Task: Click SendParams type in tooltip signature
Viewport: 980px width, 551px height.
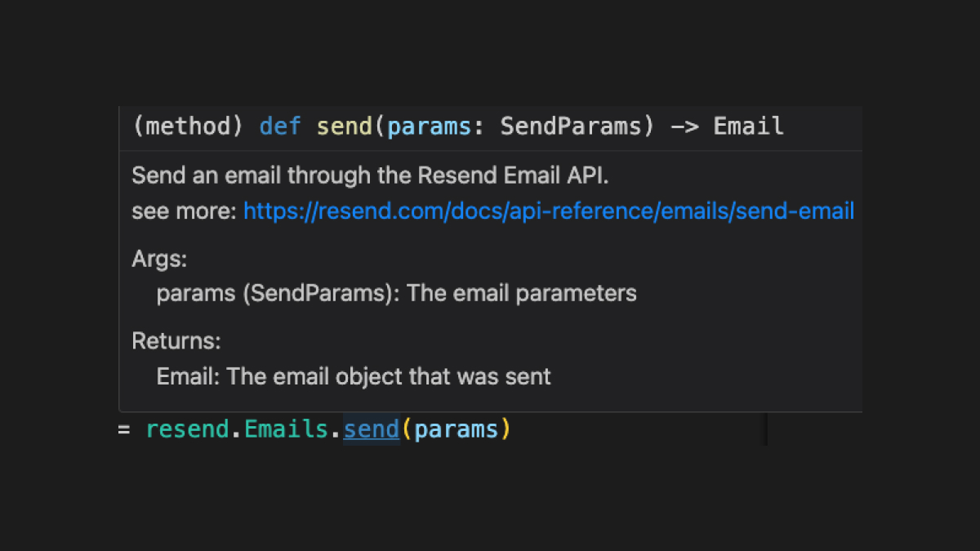Action: coord(570,127)
